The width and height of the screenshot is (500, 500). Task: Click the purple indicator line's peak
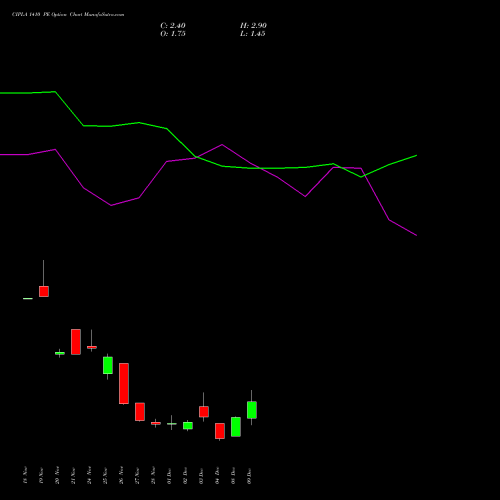[222, 145]
